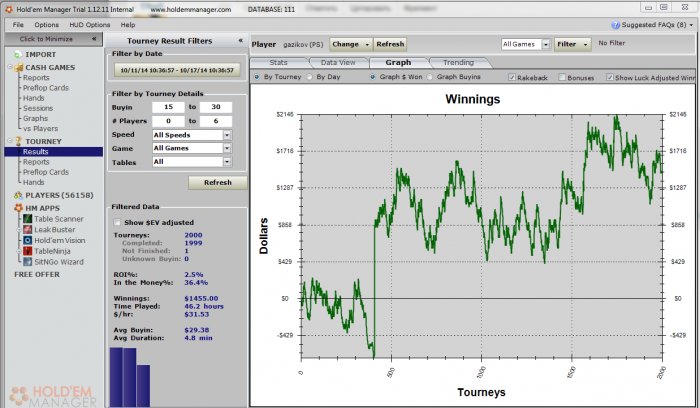Image resolution: width=700 pixels, height=408 pixels.
Task: Open Reports under Cash Games
Action: 36,78
